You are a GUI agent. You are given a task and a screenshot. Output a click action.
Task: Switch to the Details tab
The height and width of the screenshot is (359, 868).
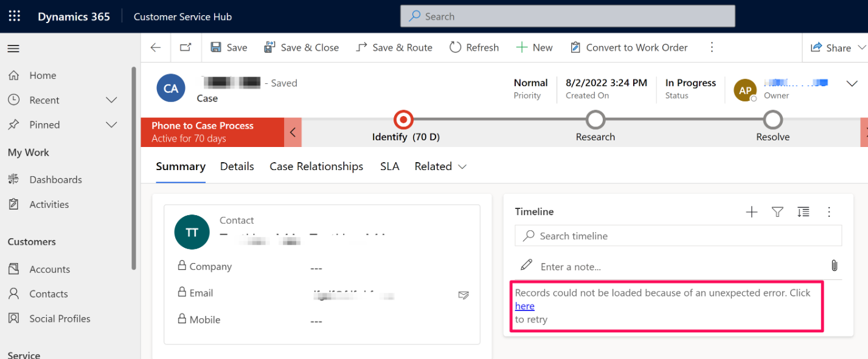[237, 166]
